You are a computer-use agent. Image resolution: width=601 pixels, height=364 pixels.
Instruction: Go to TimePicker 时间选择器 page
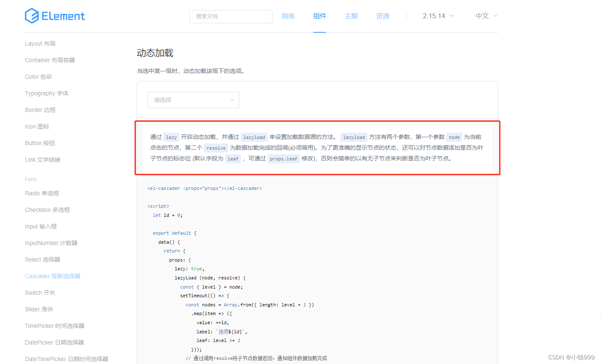click(x=55, y=326)
